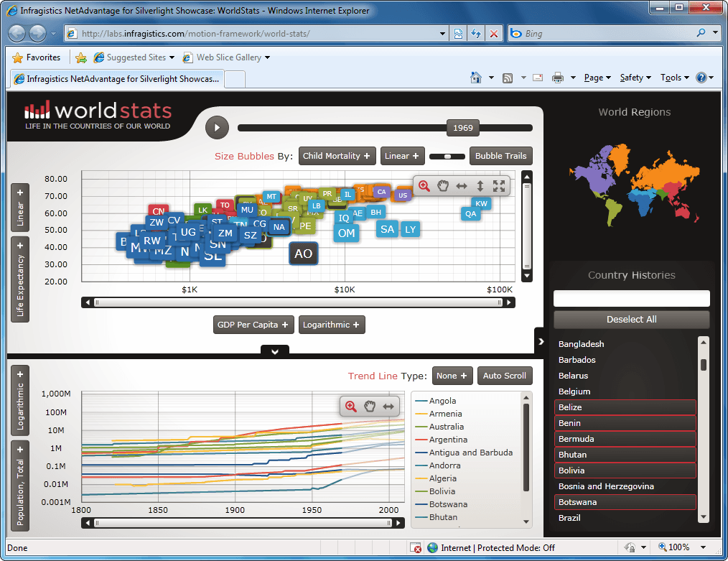Click the KW country bubble

482,203
